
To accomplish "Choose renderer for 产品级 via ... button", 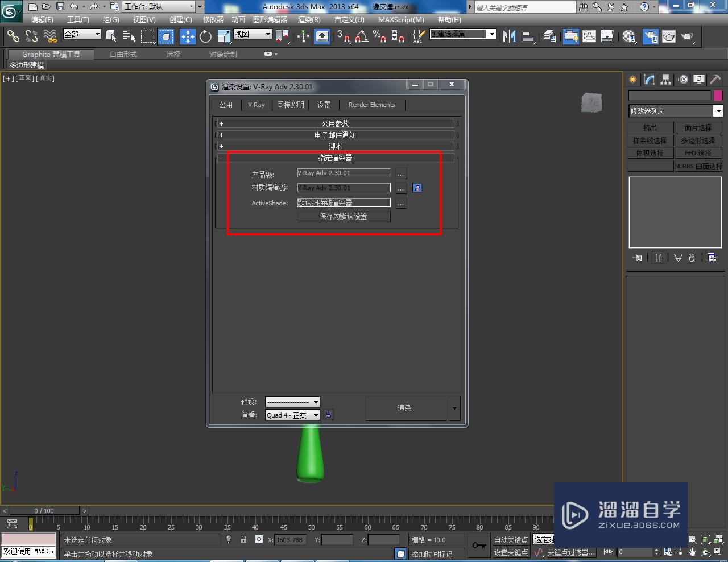I will pos(401,173).
